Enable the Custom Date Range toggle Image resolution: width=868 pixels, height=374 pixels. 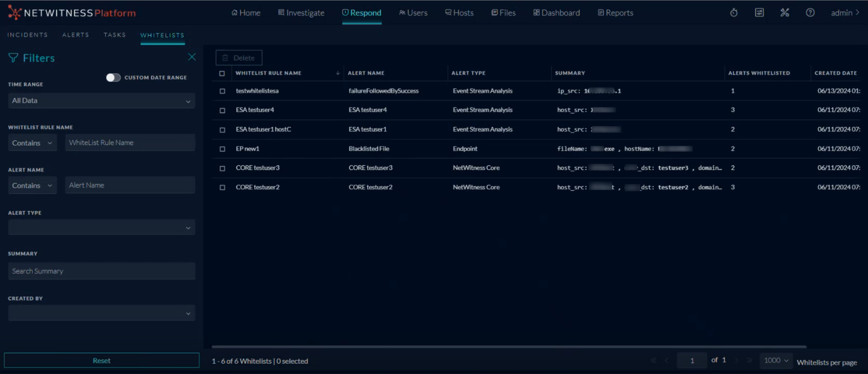(x=113, y=77)
